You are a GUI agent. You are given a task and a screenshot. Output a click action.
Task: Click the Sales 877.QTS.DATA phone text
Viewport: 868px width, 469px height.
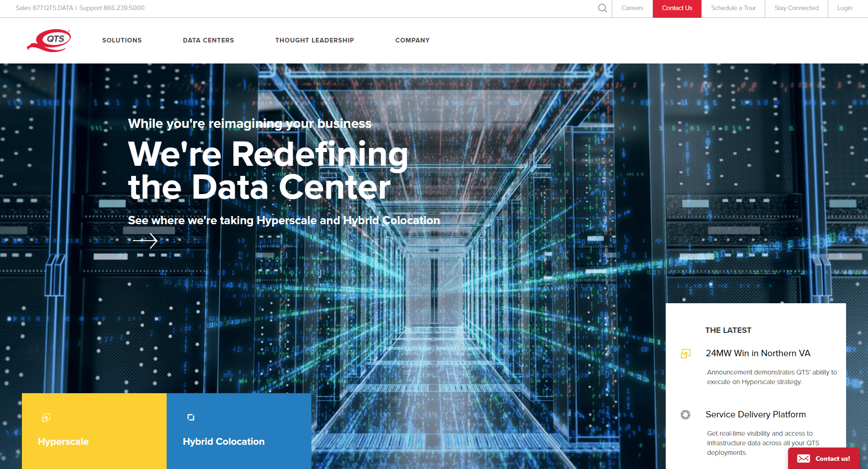(44, 8)
